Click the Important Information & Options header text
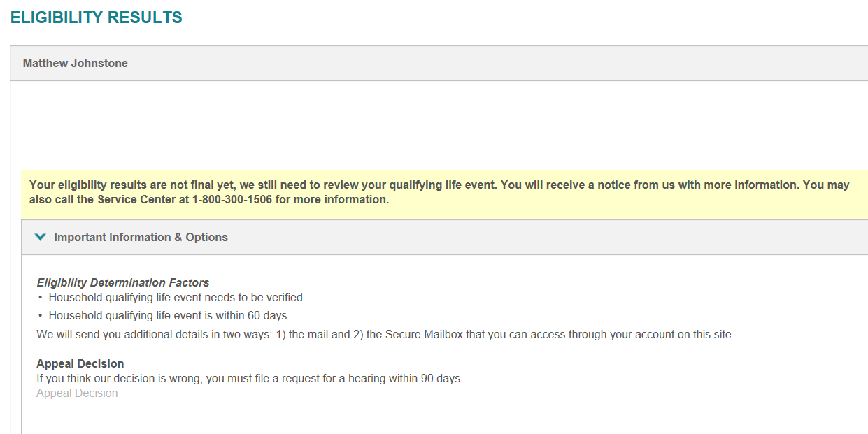This screenshot has width=868, height=434. (141, 237)
